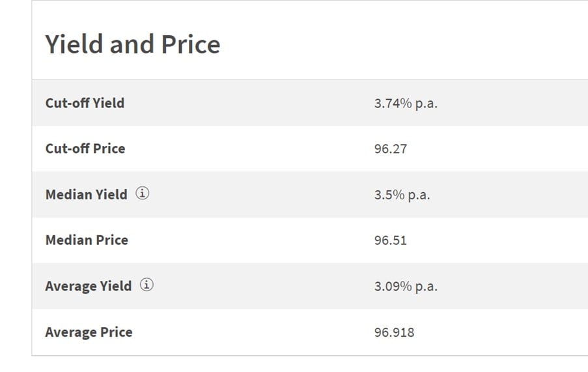The height and width of the screenshot is (372, 588).
Task: Select the 96.918 average price value
Action: point(394,333)
